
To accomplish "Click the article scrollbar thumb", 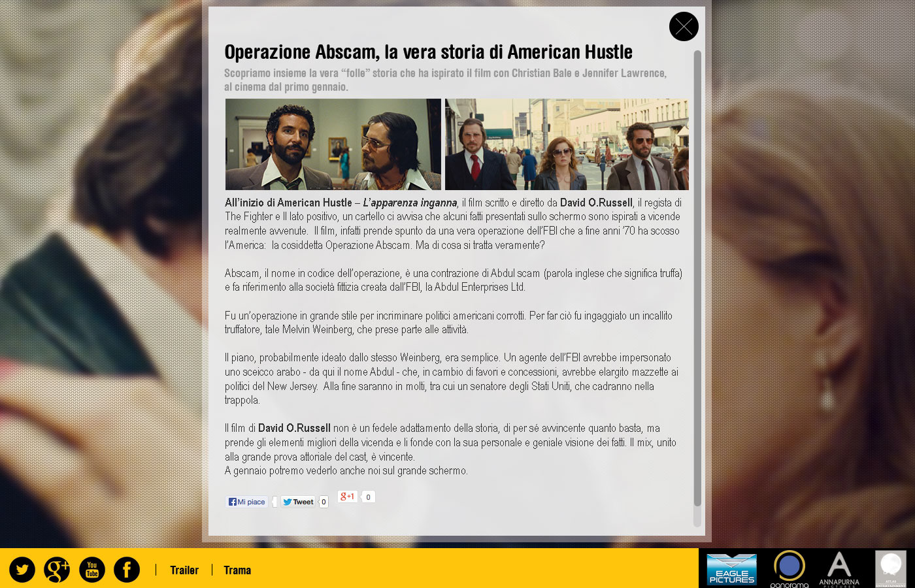I will point(697,278).
